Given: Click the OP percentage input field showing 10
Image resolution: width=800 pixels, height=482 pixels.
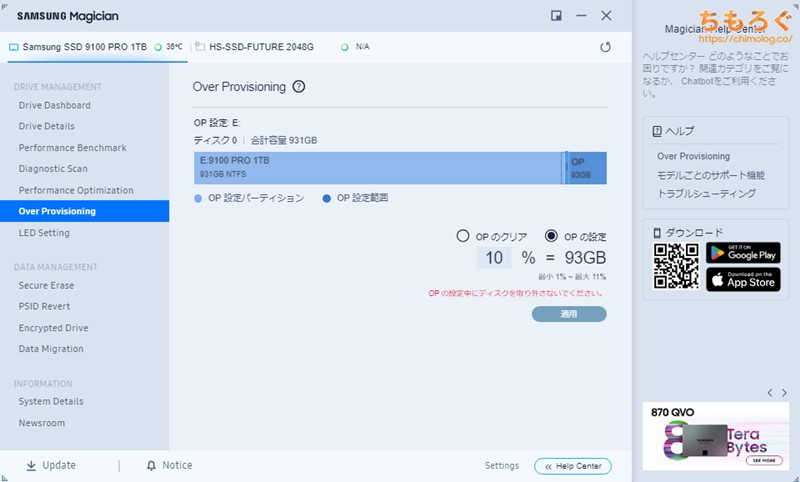Looking at the screenshot, I should tap(494, 258).
